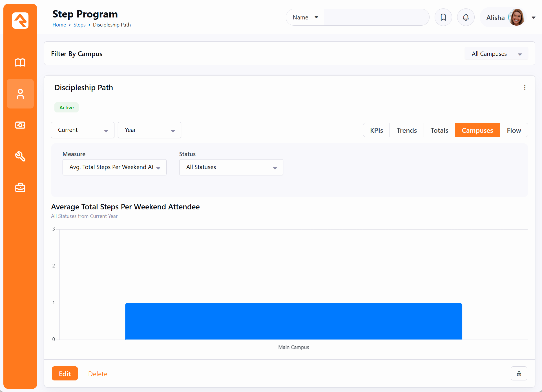Expand the All Campuses dropdown

pyautogui.click(x=496, y=54)
